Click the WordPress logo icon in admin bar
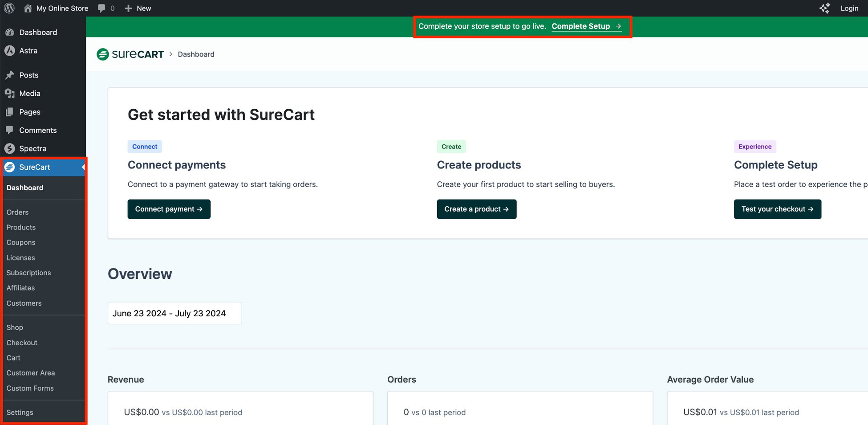The image size is (868, 425). tap(9, 8)
